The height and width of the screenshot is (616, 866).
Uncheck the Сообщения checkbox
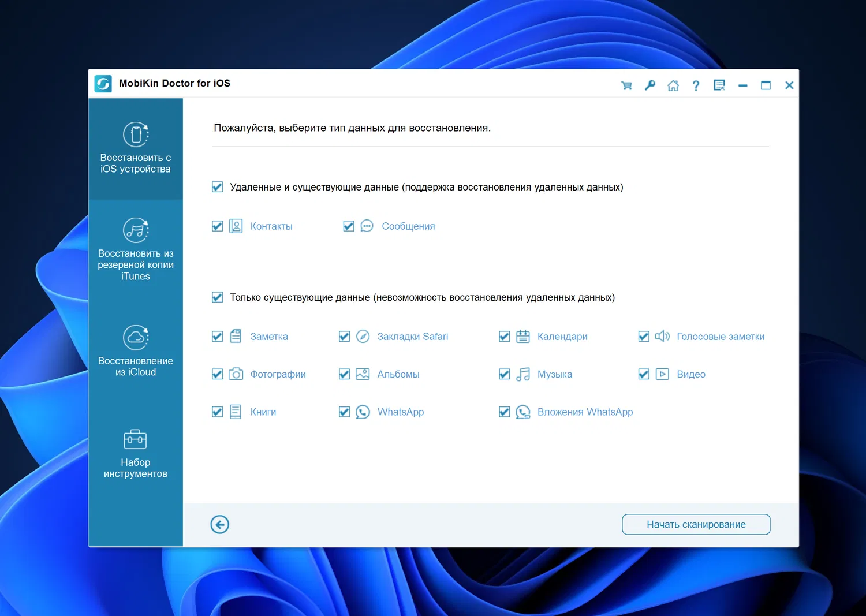pyautogui.click(x=349, y=226)
